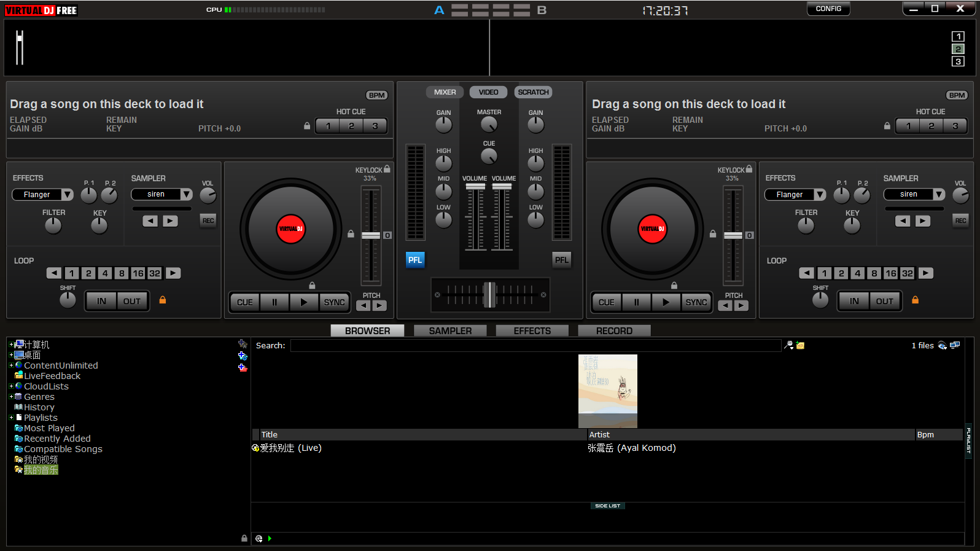Click left deck BPM button
Viewport: 980px width, 551px height.
click(377, 95)
